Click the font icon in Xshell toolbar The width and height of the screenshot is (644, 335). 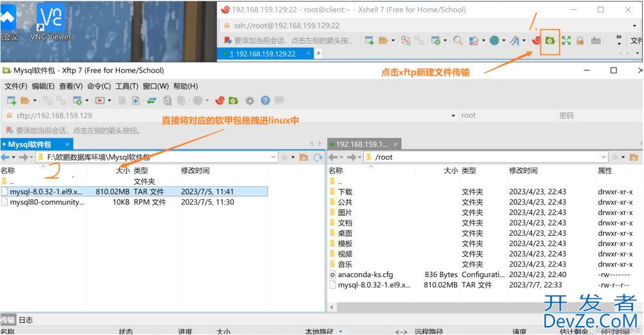point(514,41)
